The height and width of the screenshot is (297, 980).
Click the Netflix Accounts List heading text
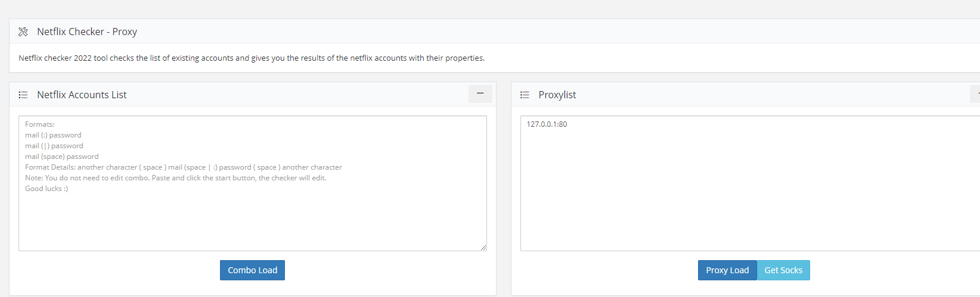click(x=82, y=95)
